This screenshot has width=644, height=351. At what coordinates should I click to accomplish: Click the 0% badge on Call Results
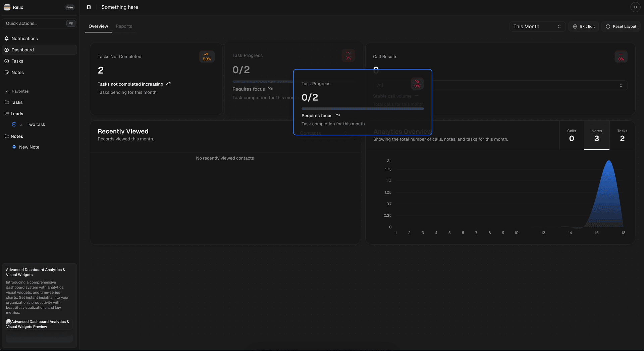click(621, 56)
